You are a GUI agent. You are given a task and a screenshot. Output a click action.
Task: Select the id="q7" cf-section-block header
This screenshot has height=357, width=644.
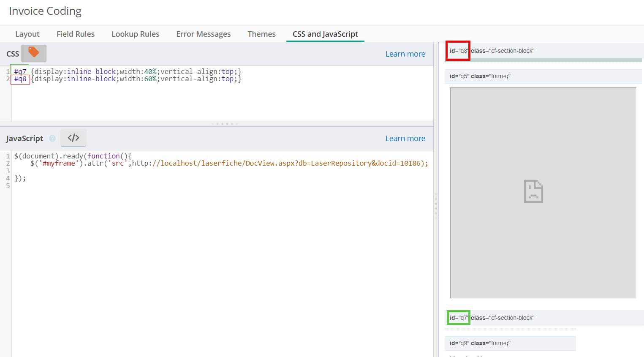(544, 318)
